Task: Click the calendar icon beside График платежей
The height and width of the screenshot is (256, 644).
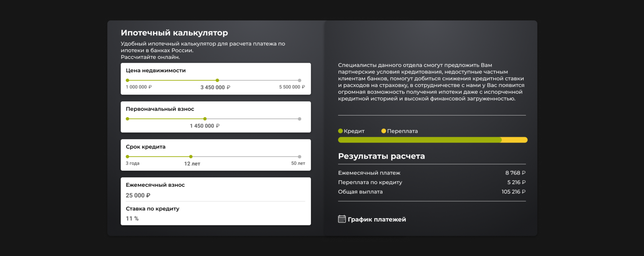Action: point(342,219)
